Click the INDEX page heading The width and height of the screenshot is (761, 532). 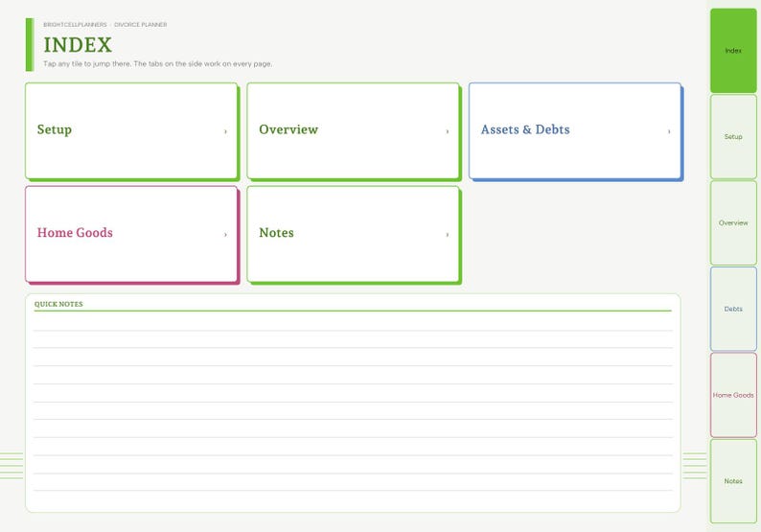(78, 45)
